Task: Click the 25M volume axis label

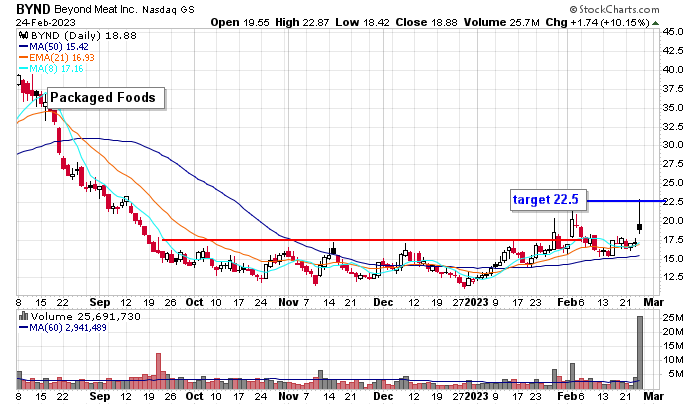Action: click(x=673, y=318)
